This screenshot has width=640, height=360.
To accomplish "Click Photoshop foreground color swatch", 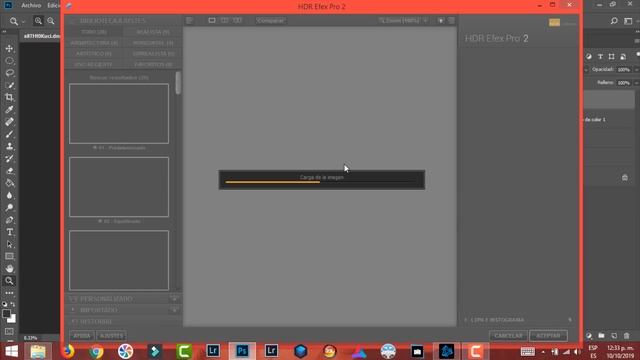I will click(x=6, y=313).
